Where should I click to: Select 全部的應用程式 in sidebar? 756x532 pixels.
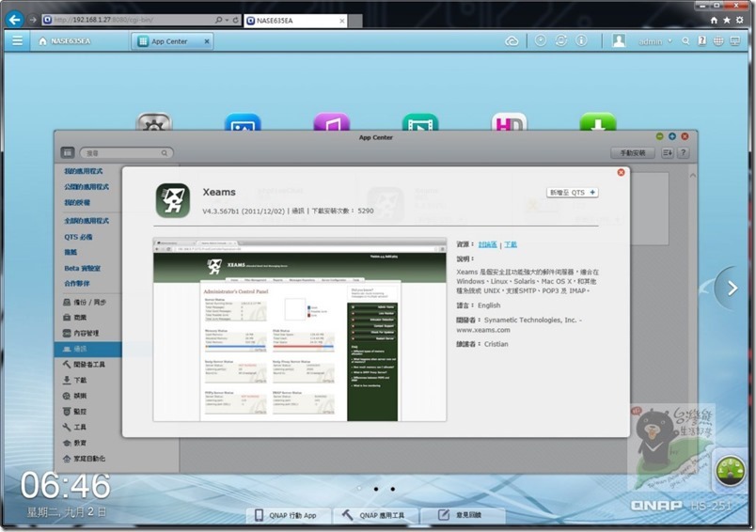[87, 221]
